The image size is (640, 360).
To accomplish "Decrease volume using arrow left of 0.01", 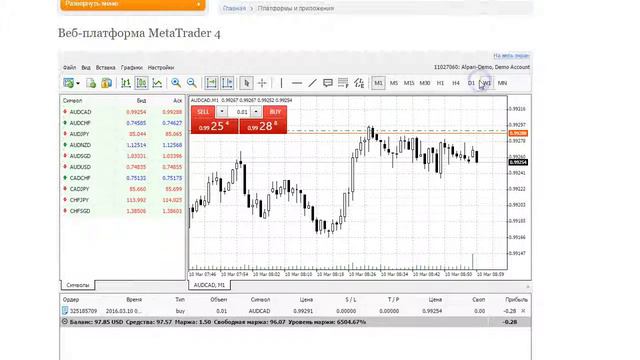I will (222, 111).
